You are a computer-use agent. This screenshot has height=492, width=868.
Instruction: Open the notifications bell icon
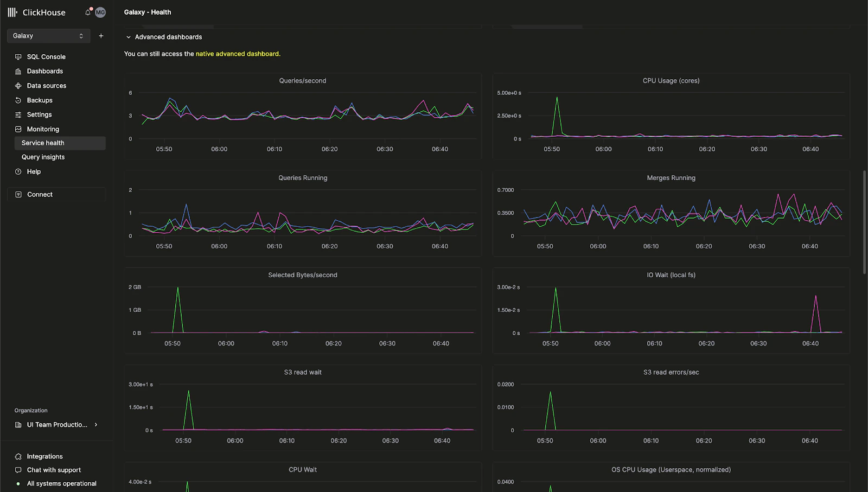pos(88,12)
